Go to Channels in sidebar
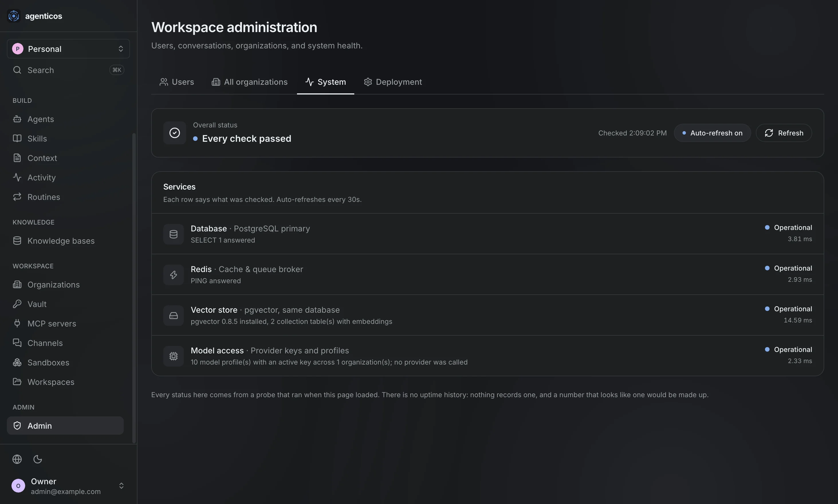Viewport: 838px width, 504px height. [x=65, y=343]
